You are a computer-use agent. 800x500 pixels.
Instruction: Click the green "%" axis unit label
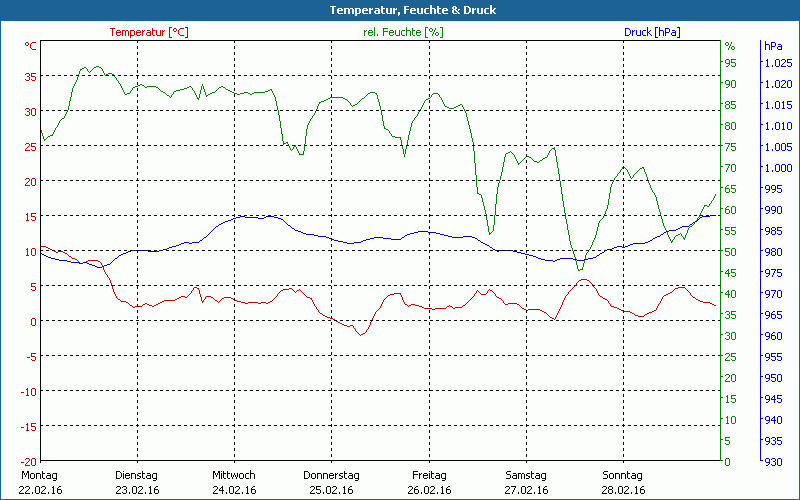730,46
